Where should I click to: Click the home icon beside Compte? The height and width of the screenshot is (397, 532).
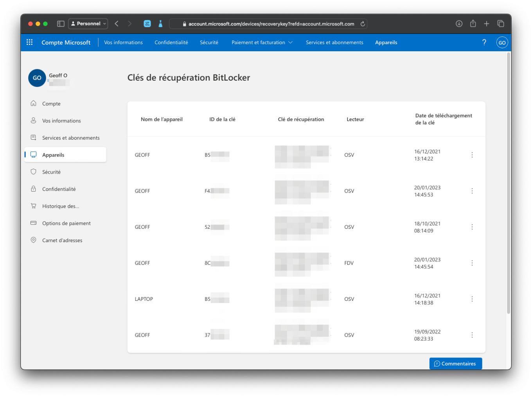(34, 103)
